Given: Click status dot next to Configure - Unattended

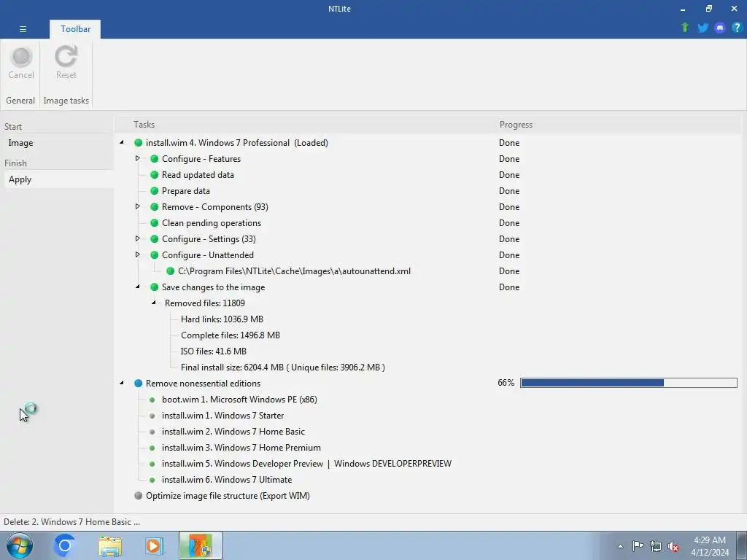Looking at the screenshot, I should pyautogui.click(x=155, y=255).
